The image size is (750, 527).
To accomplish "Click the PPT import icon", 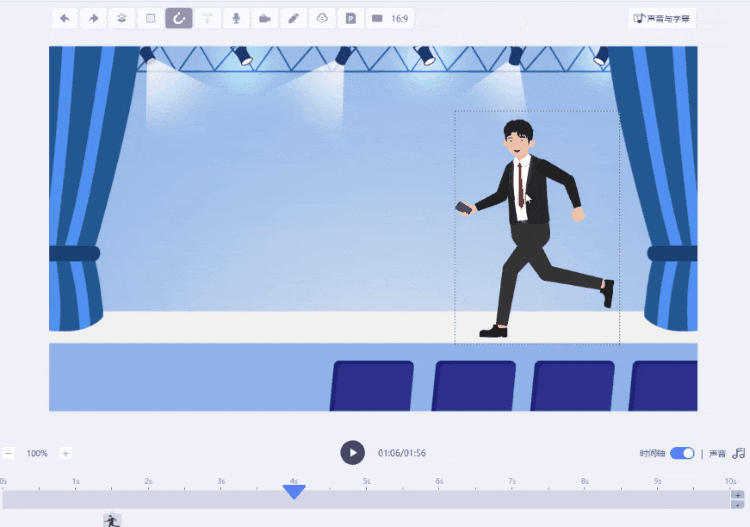I will pos(351,19).
